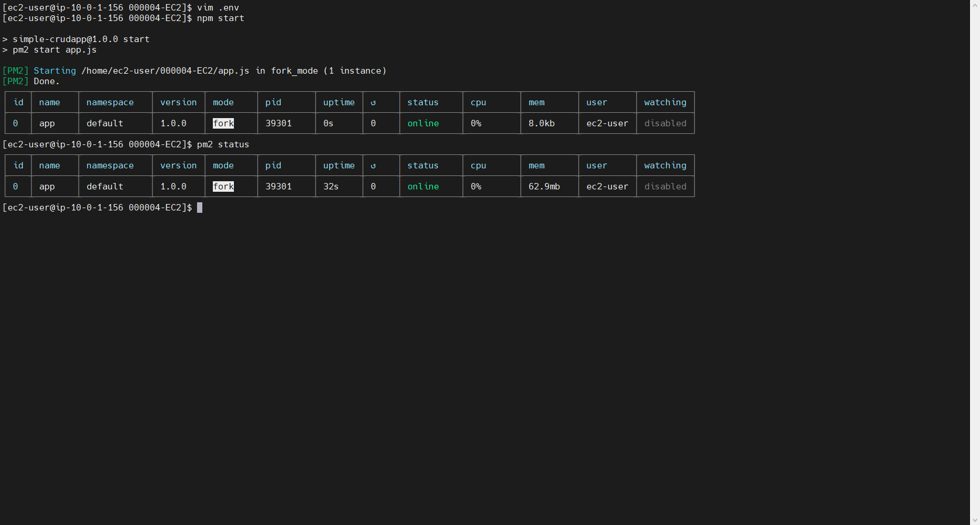Click highlighted 'fork' mode in second table
Image resolution: width=980 pixels, height=525 pixels.
tap(223, 186)
